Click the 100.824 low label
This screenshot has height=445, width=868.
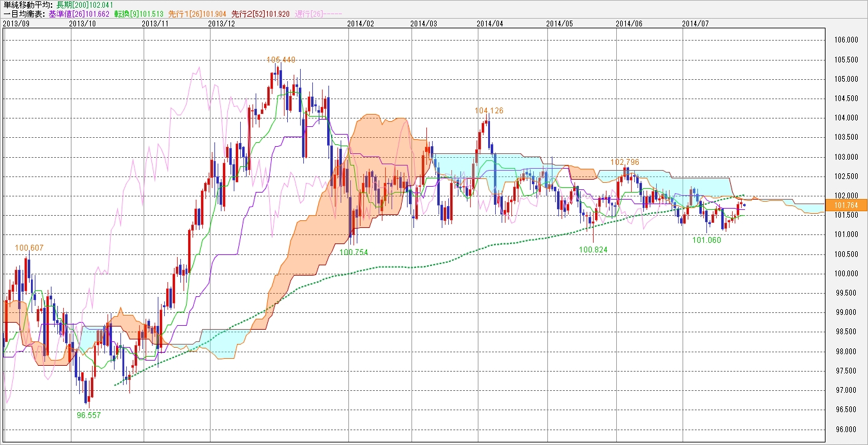point(593,249)
